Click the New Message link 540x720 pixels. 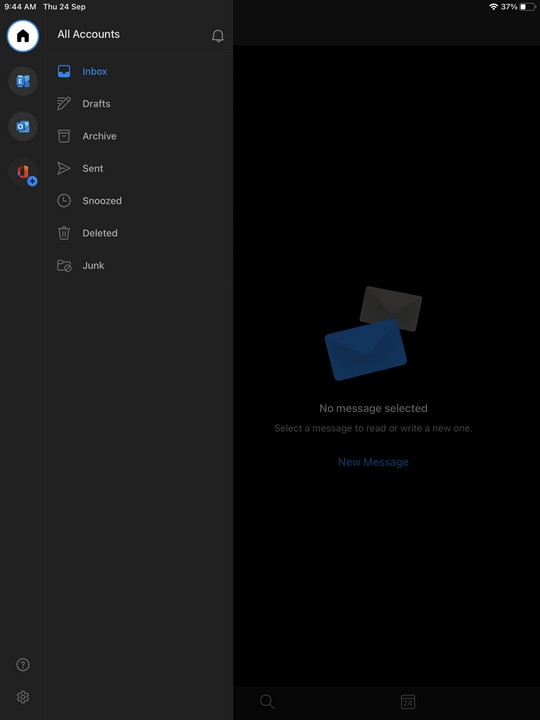click(373, 462)
